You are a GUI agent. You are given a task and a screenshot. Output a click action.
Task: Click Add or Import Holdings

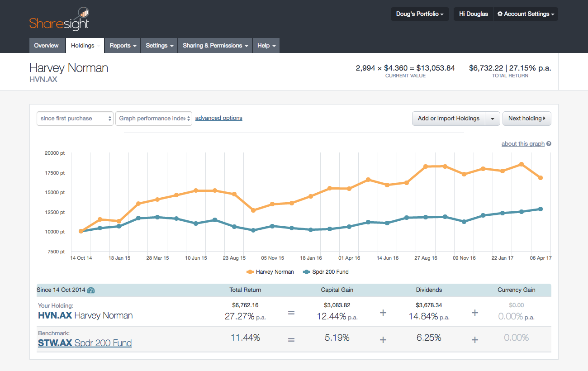point(449,119)
